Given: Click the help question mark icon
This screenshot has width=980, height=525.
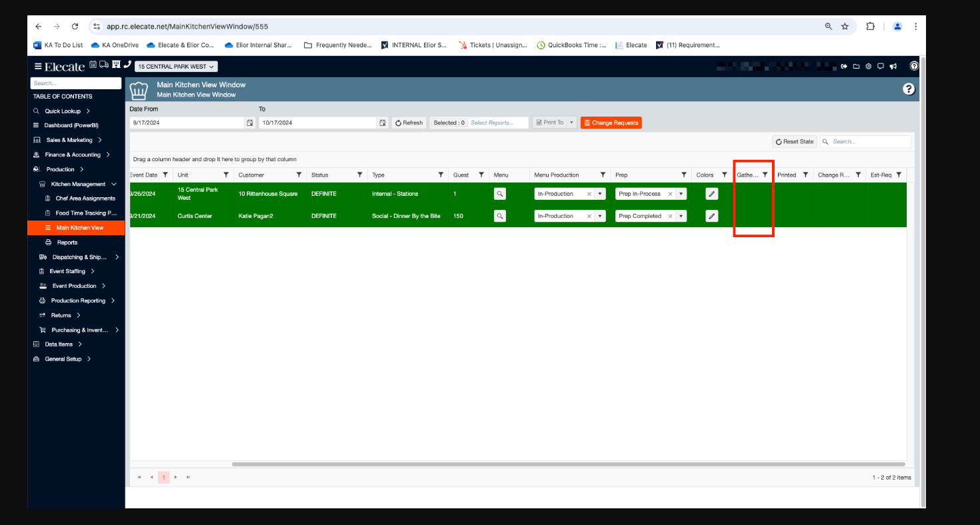Looking at the screenshot, I should point(909,89).
